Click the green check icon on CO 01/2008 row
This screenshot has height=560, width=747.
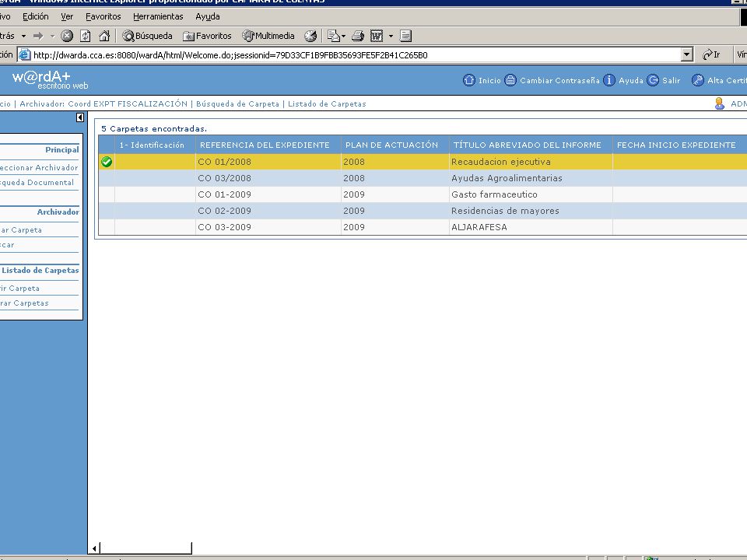(x=107, y=162)
